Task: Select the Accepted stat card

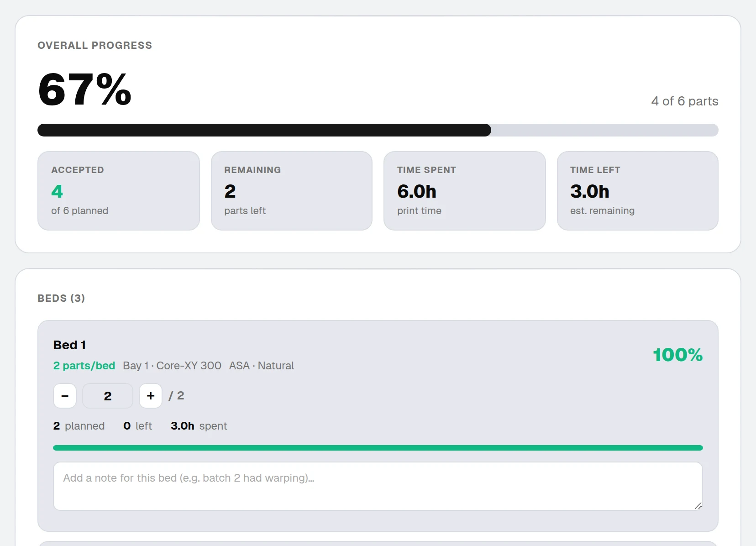Action: pos(119,191)
